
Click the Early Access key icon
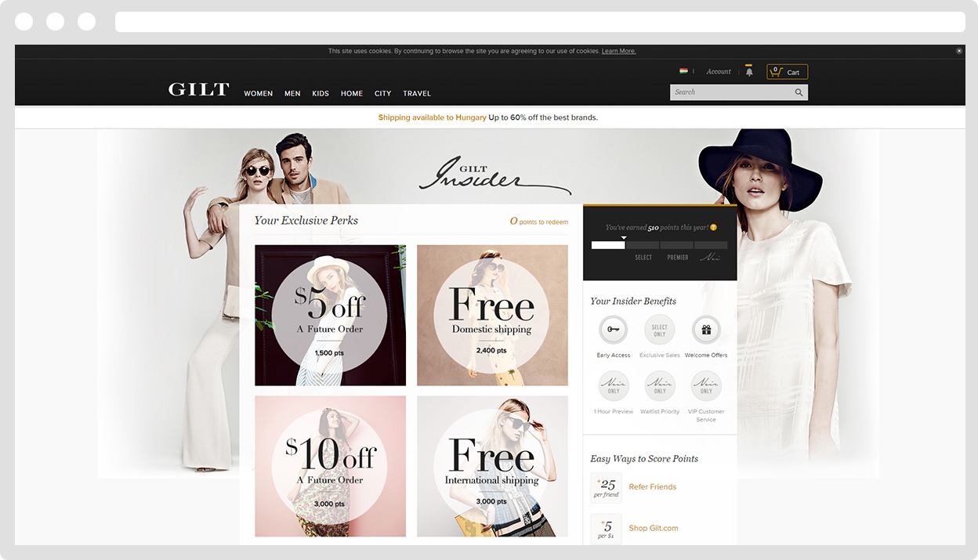[613, 330]
